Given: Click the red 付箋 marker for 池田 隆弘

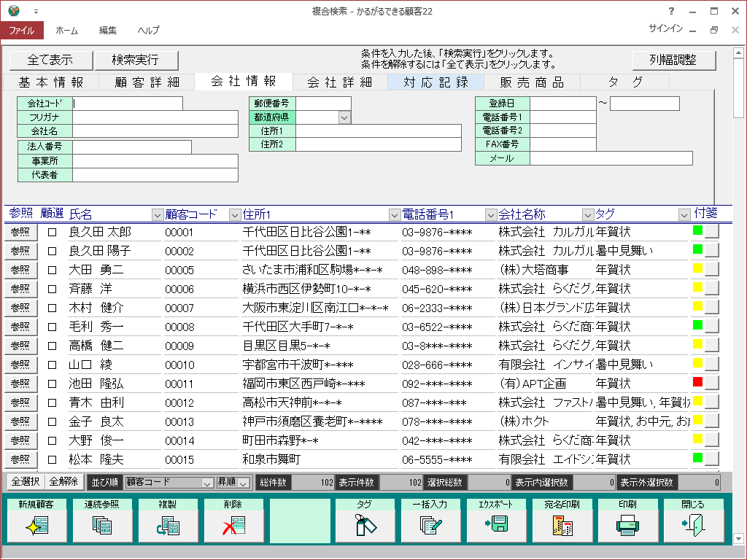Looking at the screenshot, I should [698, 382].
